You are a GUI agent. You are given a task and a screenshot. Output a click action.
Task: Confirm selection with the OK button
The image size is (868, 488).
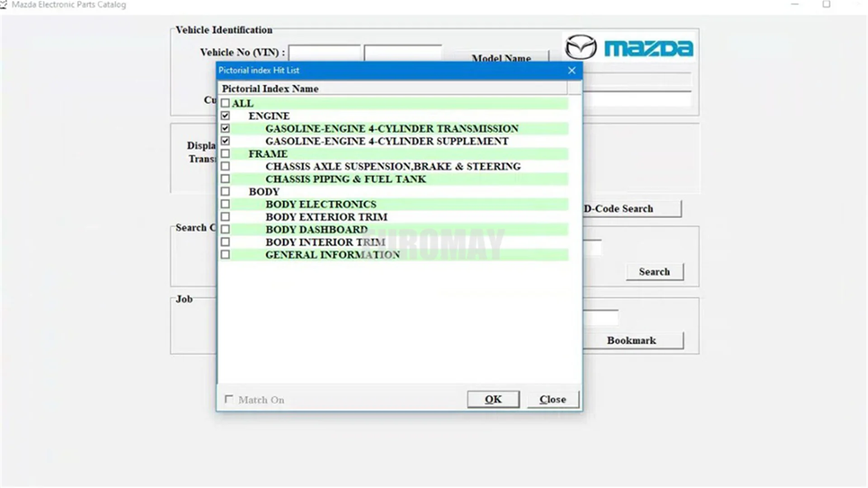point(493,399)
